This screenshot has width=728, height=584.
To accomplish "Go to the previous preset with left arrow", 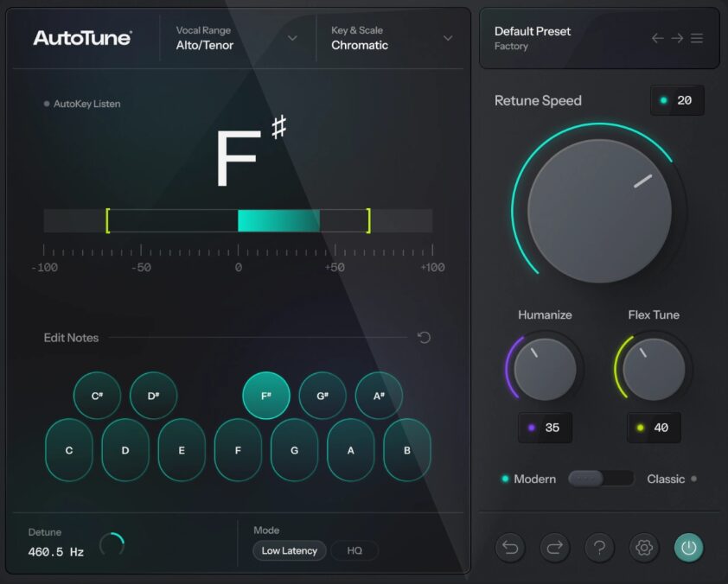I will tap(658, 38).
